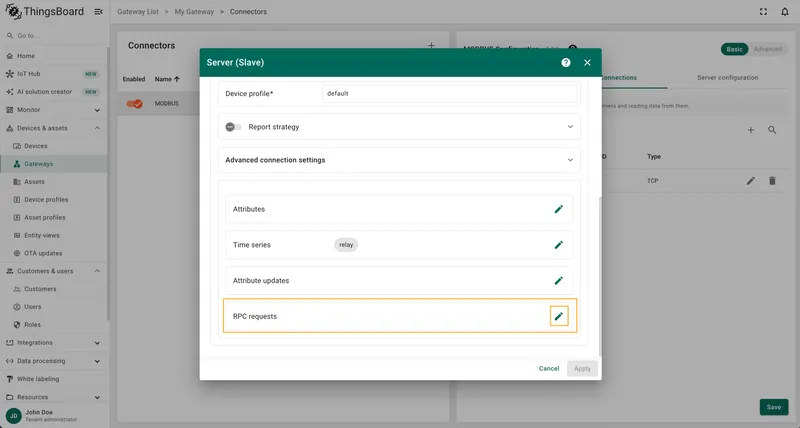Open Roles in the sidebar
The image size is (800, 428).
point(54,324)
